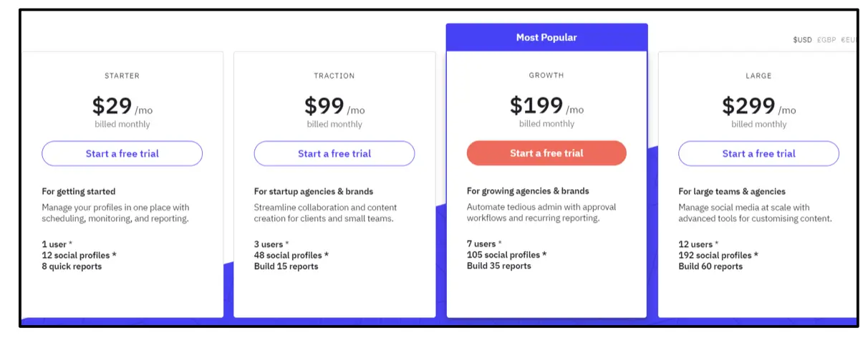Select the TRACTION plan title
The width and height of the screenshot is (868, 338).
[334, 75]
